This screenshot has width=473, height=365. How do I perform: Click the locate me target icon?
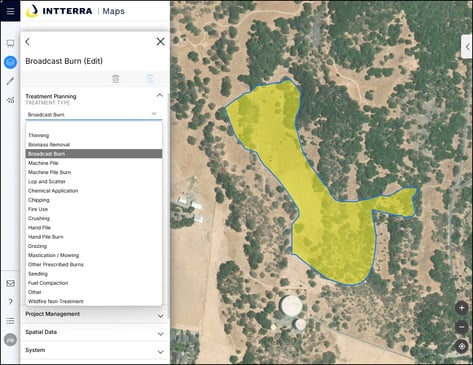pyautogui.click(x=462, y=346)
